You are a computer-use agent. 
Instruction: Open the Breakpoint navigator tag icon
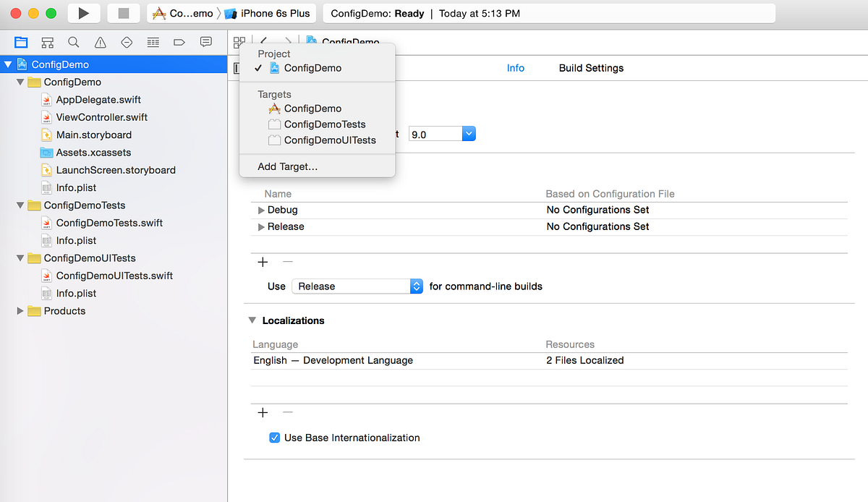point(179,42)
